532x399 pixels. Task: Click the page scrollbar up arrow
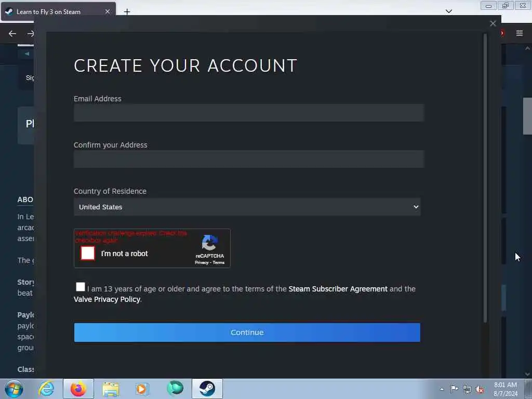point(527,48)
